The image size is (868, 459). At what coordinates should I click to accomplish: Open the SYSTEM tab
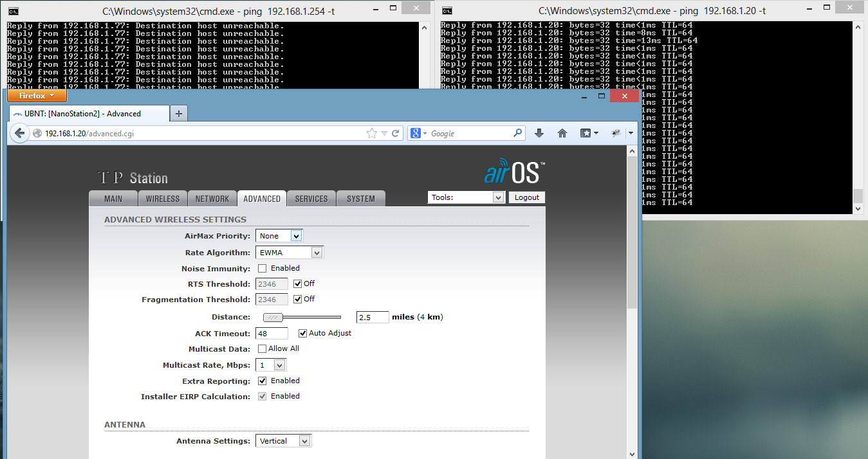(x=361, y=199)
